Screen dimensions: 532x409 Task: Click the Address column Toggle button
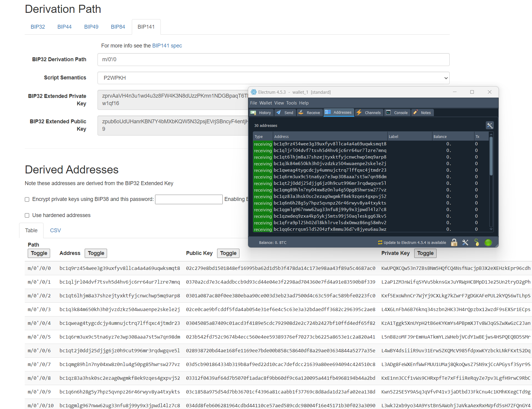point(96,253)
